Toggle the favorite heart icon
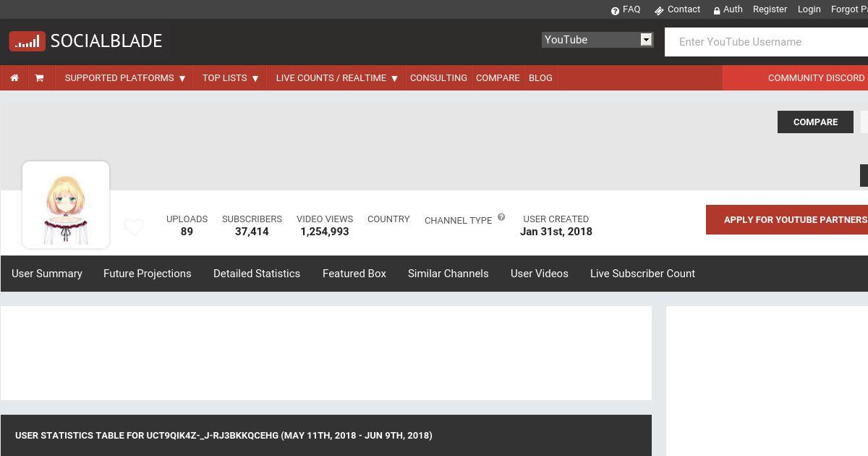The image size is (868, 456). pos(134,227)
